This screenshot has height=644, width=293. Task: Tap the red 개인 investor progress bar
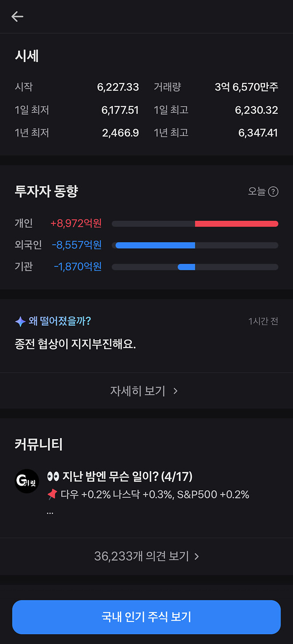click(x=236, y=223)
